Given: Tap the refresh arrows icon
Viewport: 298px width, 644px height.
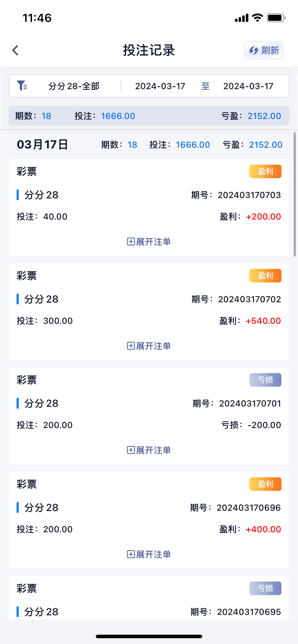Looking at the screenshot, I should (x=254, y=50).
